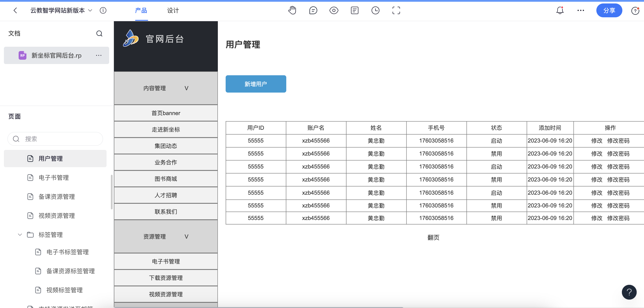644x308 pixels.
Task: Click the RP file type icon
Action: coord(23,55)
